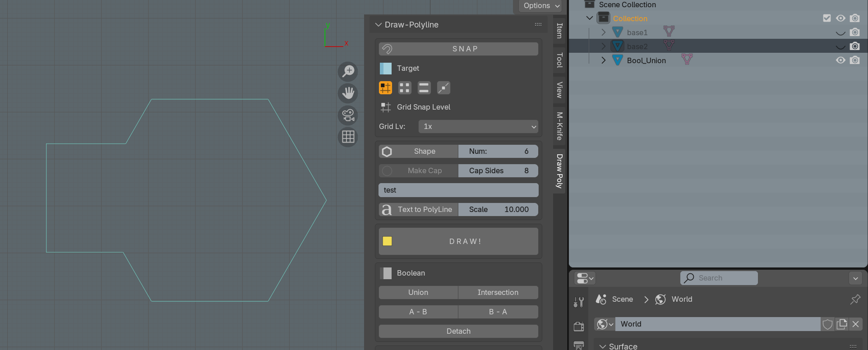Select the grid snap mode icon
This screenshot has height=350, width=868.
click(x=385, y=87)
